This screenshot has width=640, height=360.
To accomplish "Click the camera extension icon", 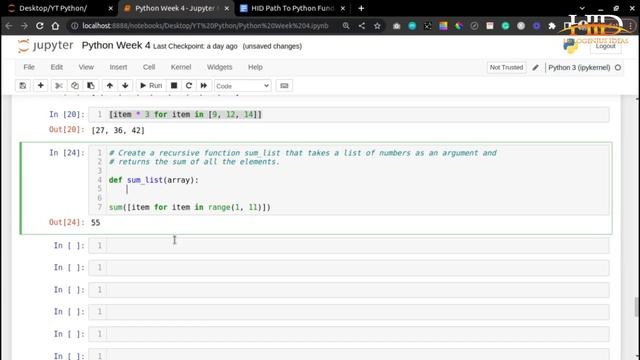I will [x=396, y=26].
